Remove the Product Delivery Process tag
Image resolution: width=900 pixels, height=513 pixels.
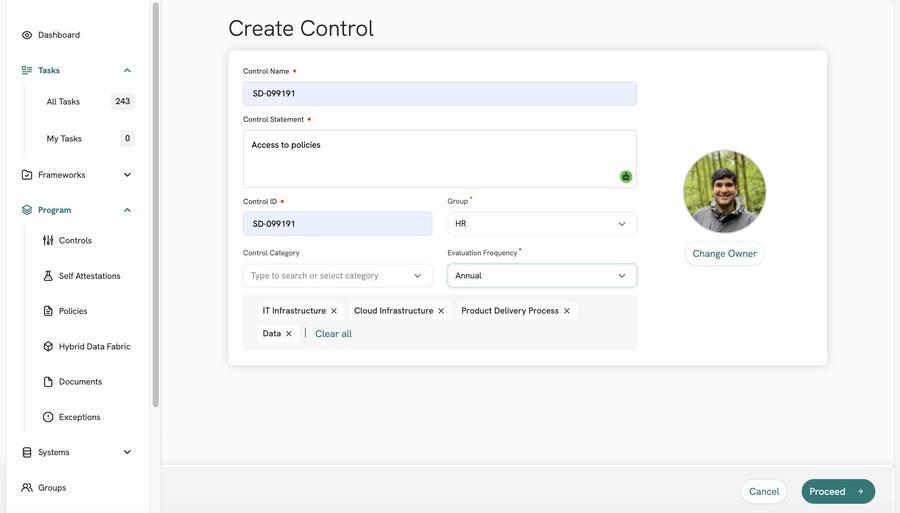(x=567, y=311)
